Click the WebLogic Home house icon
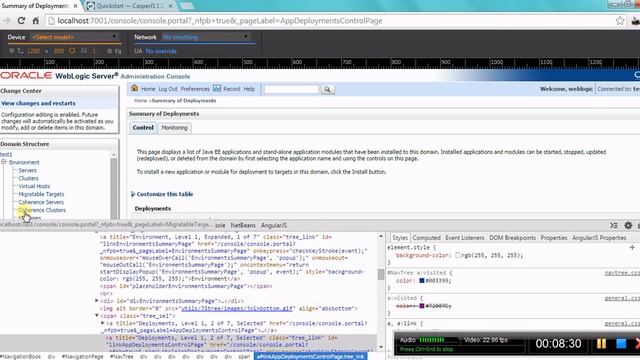Image resolution: width=640 pixels, height=360 pixels. pos(134,88)
